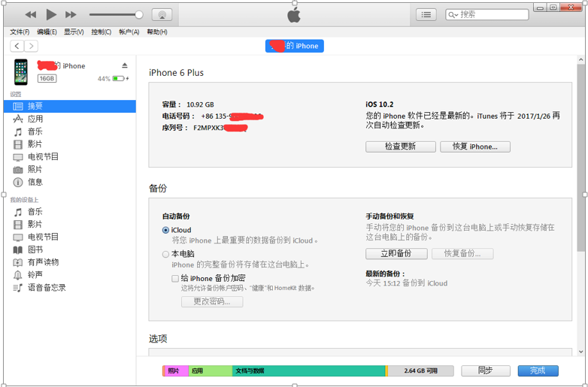Open the 帐户(A) menu
The image size is (588, 387).
pos(129,32)
